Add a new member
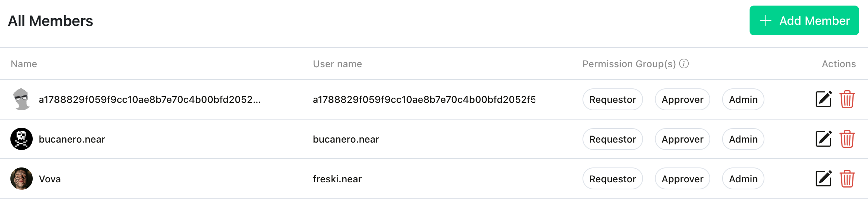 coord(804,20)
